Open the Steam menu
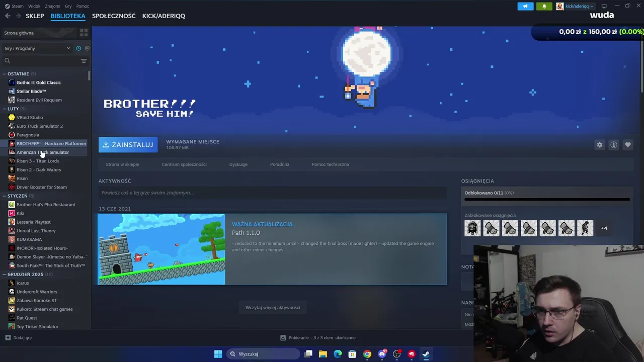 click(x=15, y=6)
